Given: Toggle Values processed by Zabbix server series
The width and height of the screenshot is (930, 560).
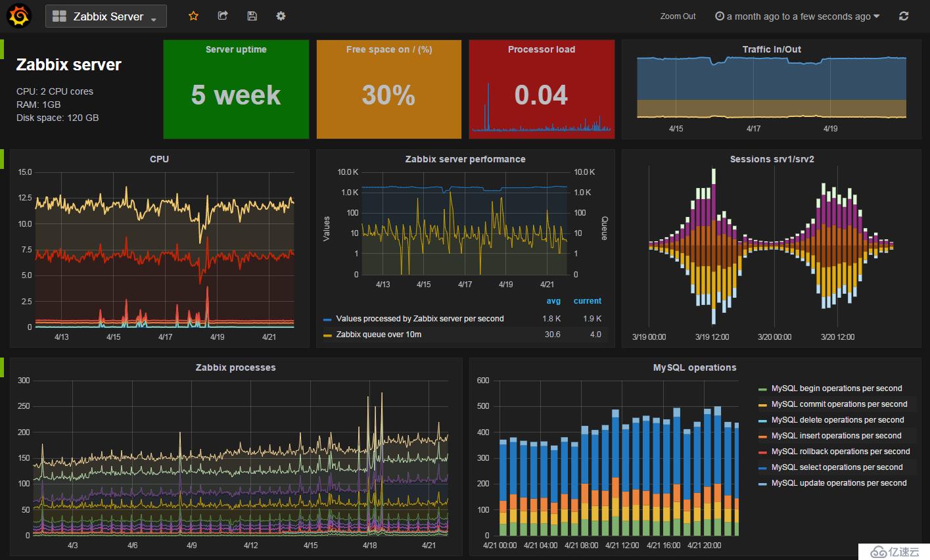Looking at the screenshot, I should [x=420, y=319].
